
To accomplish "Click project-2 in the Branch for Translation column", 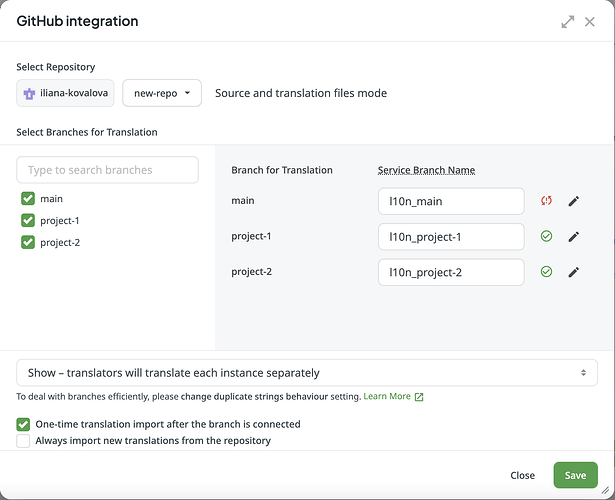I will click(x=251, y=271).
